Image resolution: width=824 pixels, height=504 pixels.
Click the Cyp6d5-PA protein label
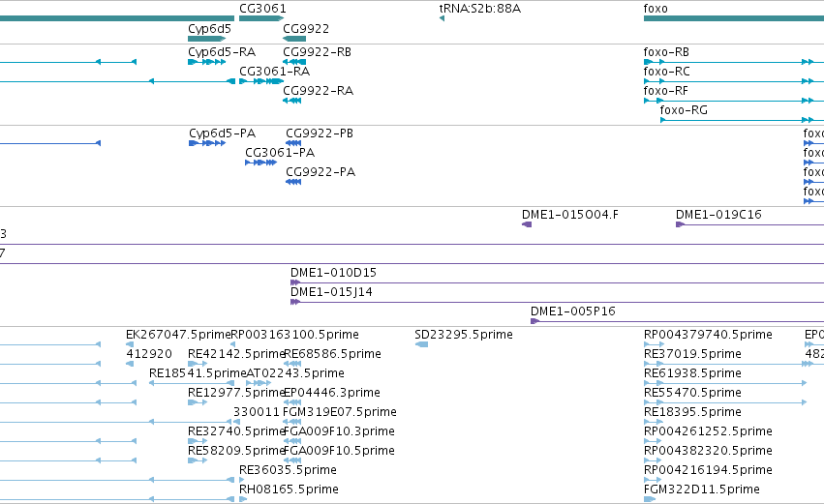click(223, 133)
